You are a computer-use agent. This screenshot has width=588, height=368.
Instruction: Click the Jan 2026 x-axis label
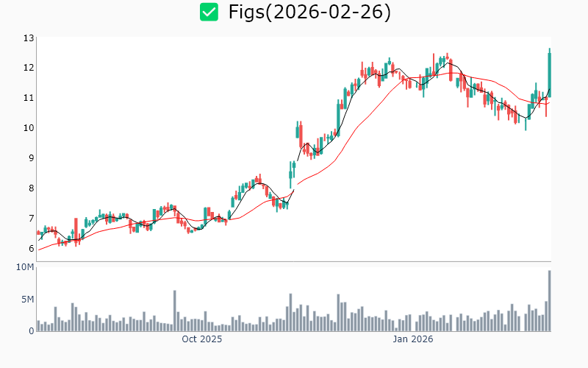tap(412, 339)
